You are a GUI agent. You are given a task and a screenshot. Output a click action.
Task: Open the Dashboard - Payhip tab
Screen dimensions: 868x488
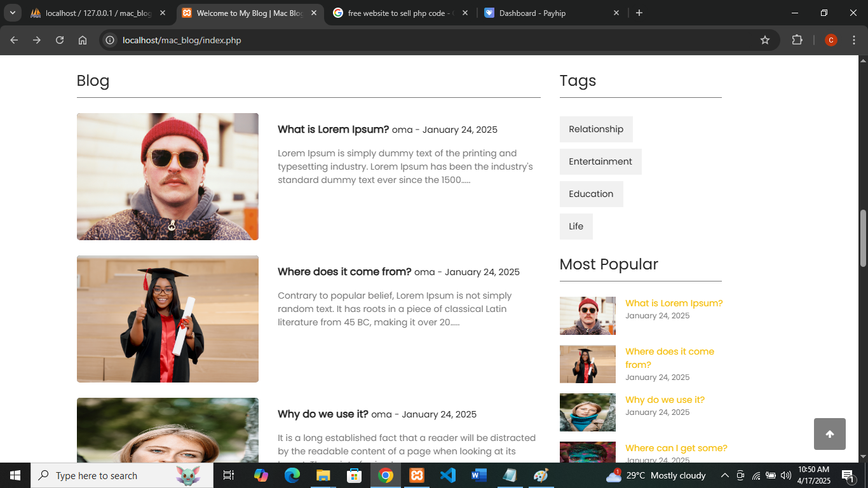coord(552,13)
